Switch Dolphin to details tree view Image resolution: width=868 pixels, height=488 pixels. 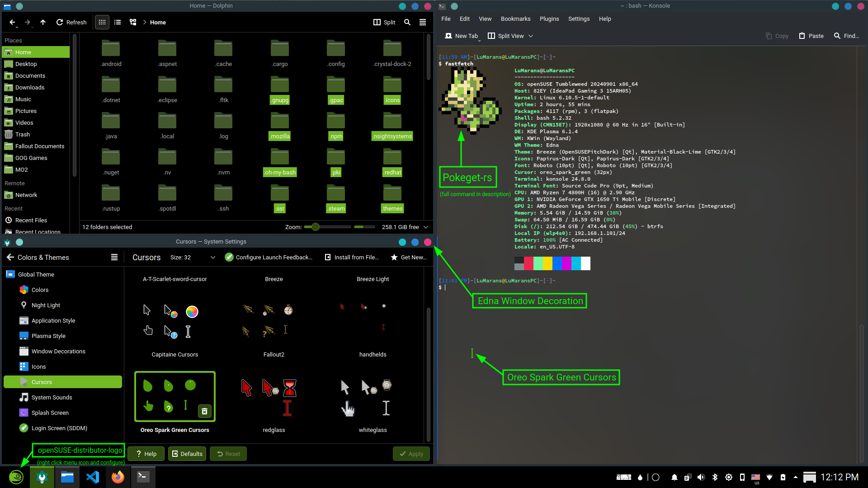(x=133, y=22)
